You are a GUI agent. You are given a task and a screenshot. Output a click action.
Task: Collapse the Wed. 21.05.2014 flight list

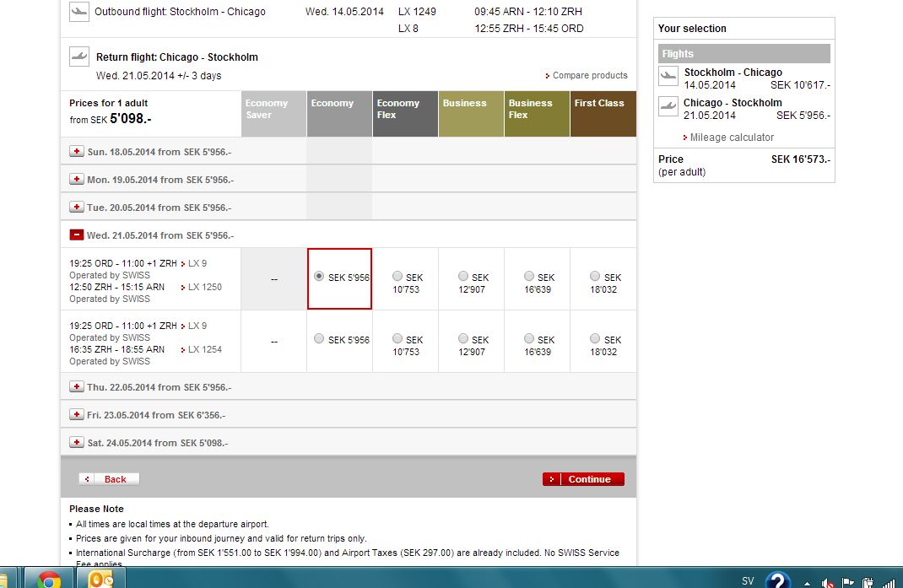77,235
